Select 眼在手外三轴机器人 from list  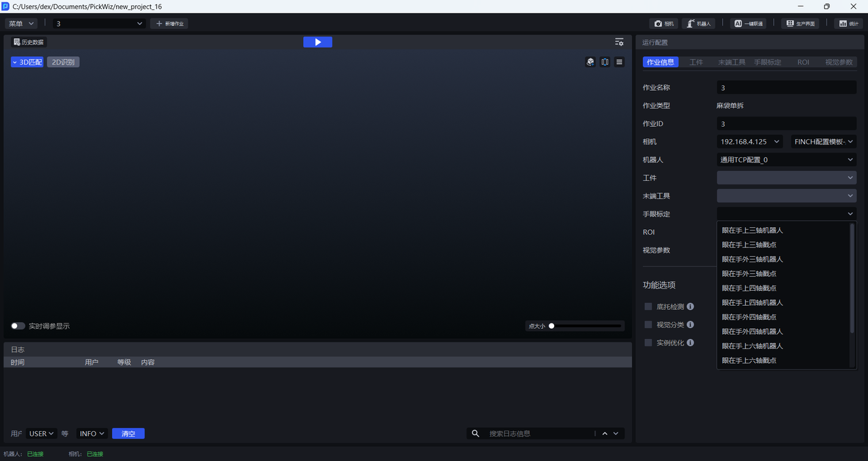[x=752, y=259]
